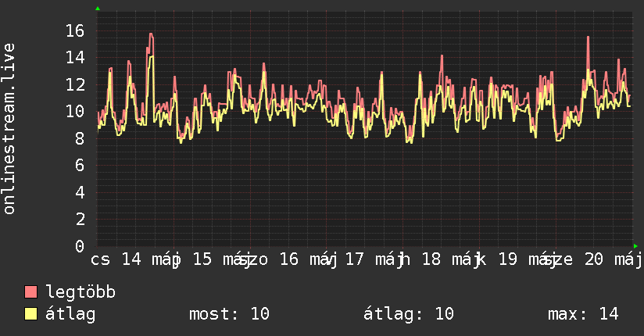
Task: Click the pink legtöbb legend swatch
Action: coord(31,291)
